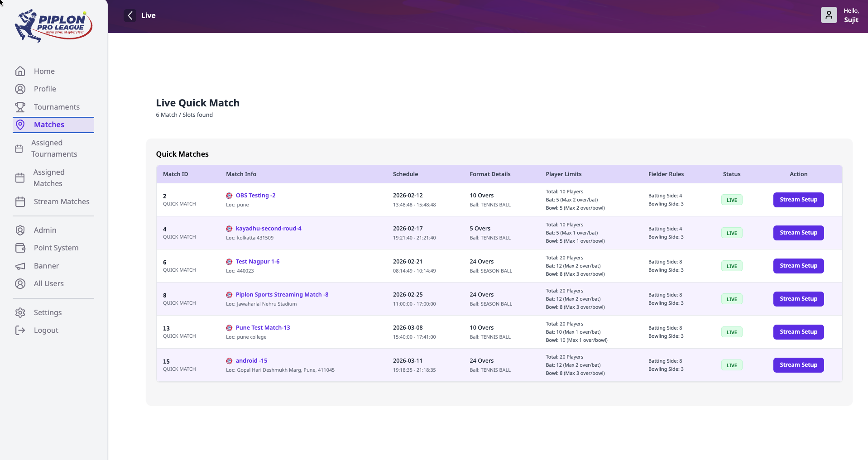Click the LIVE status badge for match 15
Screen dimensions: 868x460
pyautogui.click(x=732, y=365)
